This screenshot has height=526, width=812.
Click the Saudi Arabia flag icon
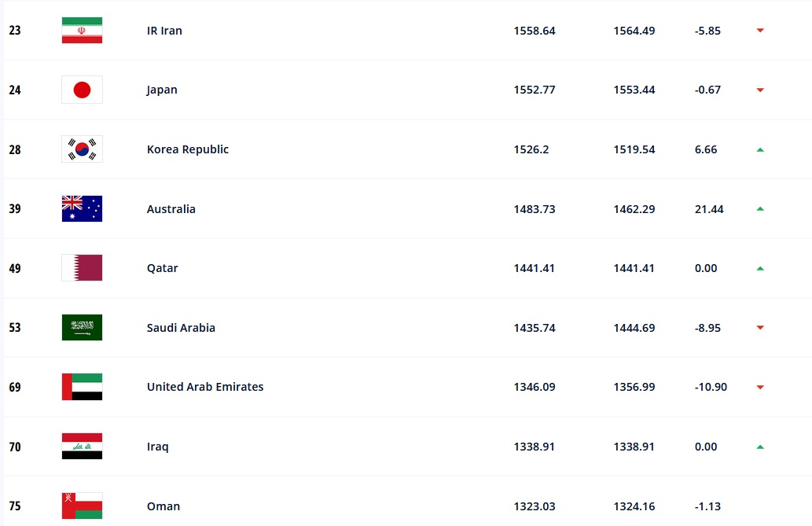click(x=82, y=328)
